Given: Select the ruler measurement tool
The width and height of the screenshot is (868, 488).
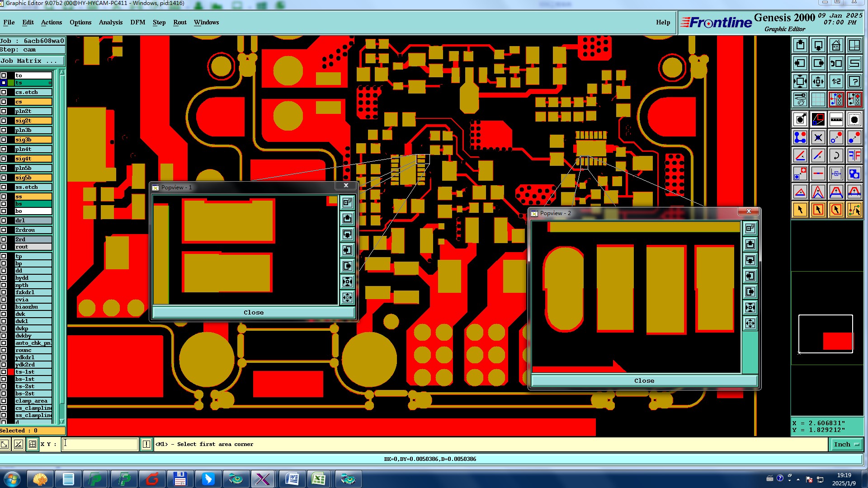Looking at the screenshot, I should [836, 119].
